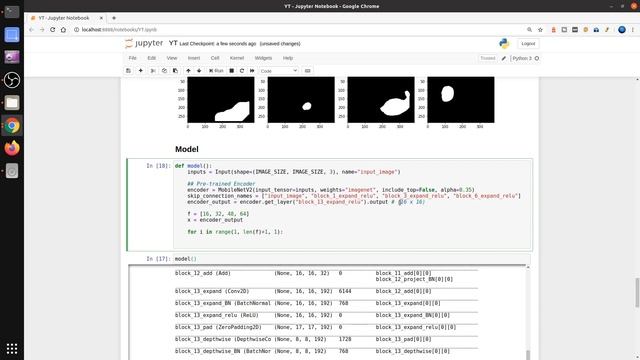Click the Model section heading
The width and height of the screenshot is (640, 360).
pyautogui.click(x=187, y=149)
